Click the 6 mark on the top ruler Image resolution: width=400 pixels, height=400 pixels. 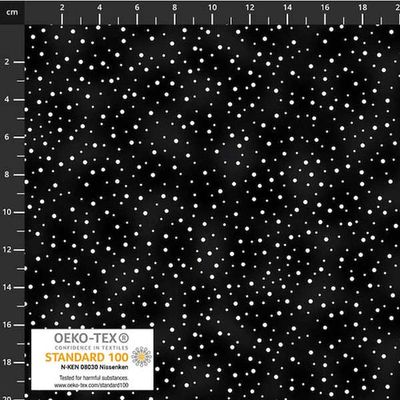137,8
